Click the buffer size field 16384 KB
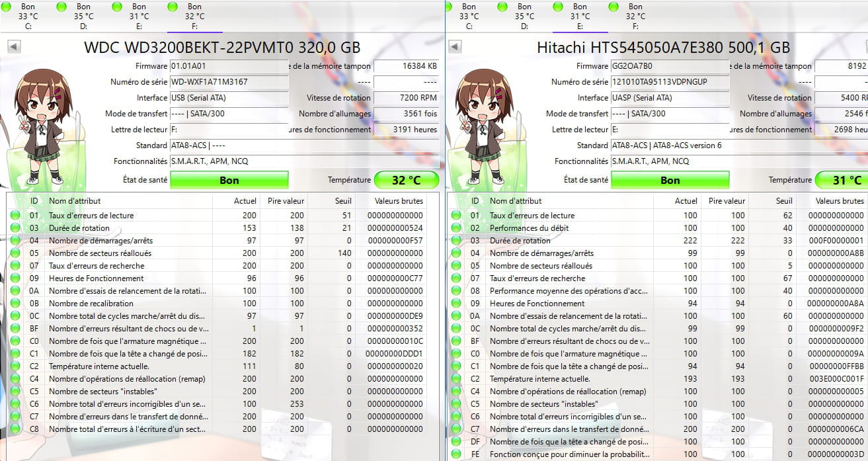Viewport: 868px width, 461px height. (x=407, y=66)
